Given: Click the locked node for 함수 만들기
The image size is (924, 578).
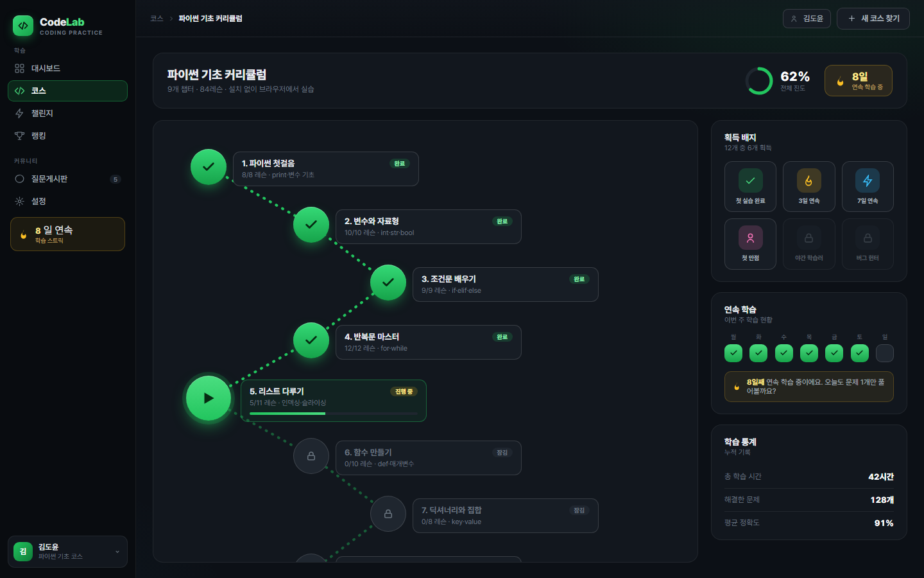Looking at the screenshot, I should (311, 456).
